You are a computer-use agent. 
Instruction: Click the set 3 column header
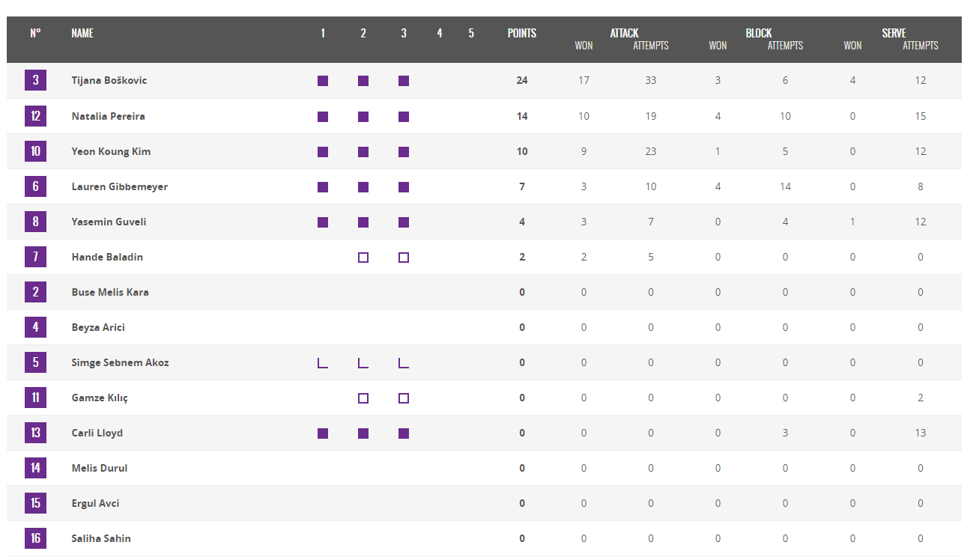[x=404, y=33]
